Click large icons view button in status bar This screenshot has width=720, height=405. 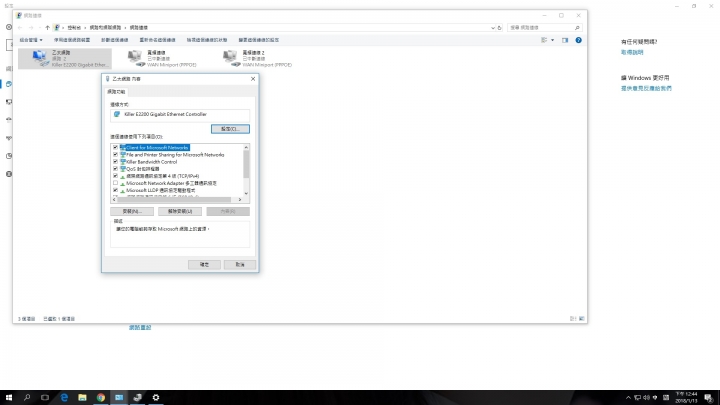coord(581,318)
